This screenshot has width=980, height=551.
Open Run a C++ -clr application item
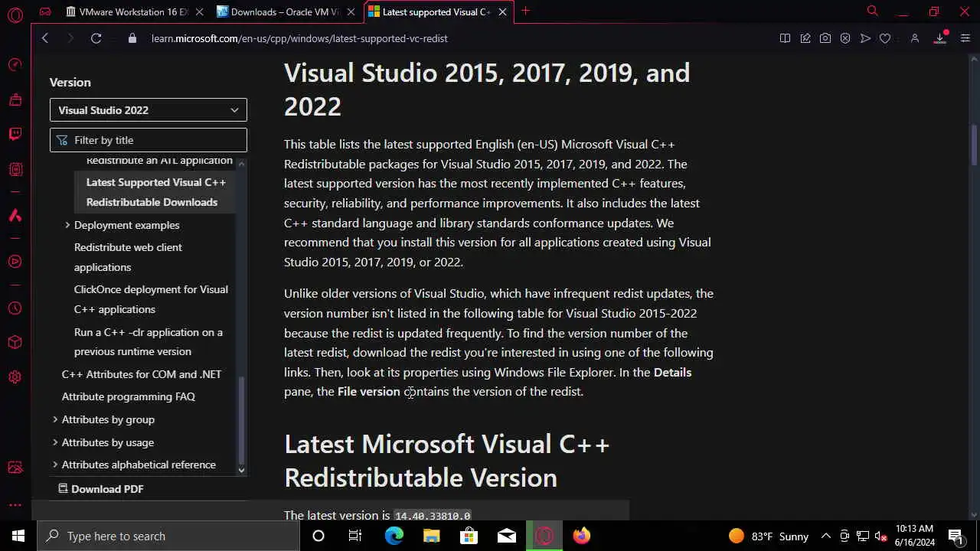point(149,341)
